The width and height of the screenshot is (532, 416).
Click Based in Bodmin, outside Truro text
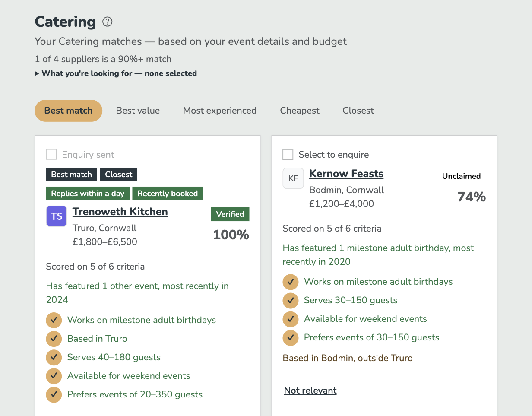tap(348, 358)
